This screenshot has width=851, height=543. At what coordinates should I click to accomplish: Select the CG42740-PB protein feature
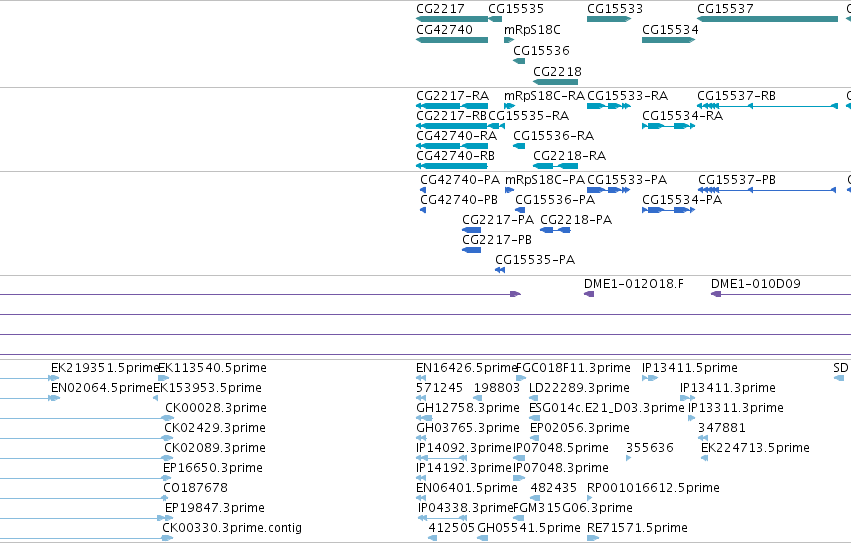(x=423, y=210)
